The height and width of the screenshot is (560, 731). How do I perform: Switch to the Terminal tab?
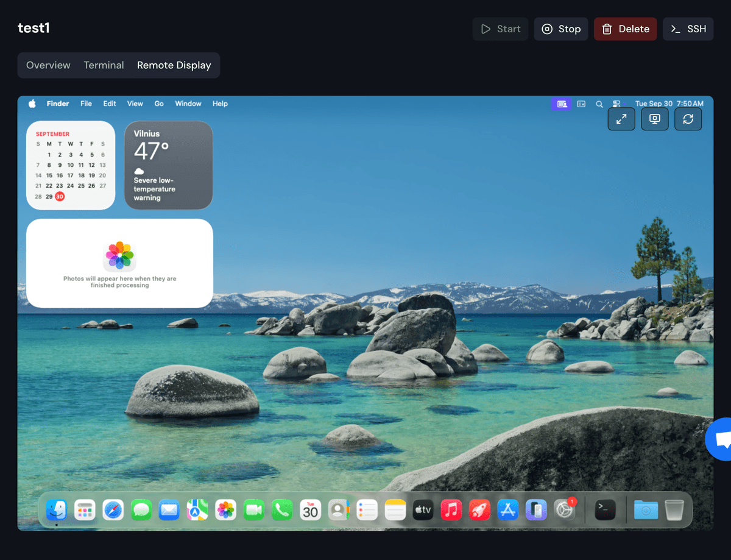[104, 65]
